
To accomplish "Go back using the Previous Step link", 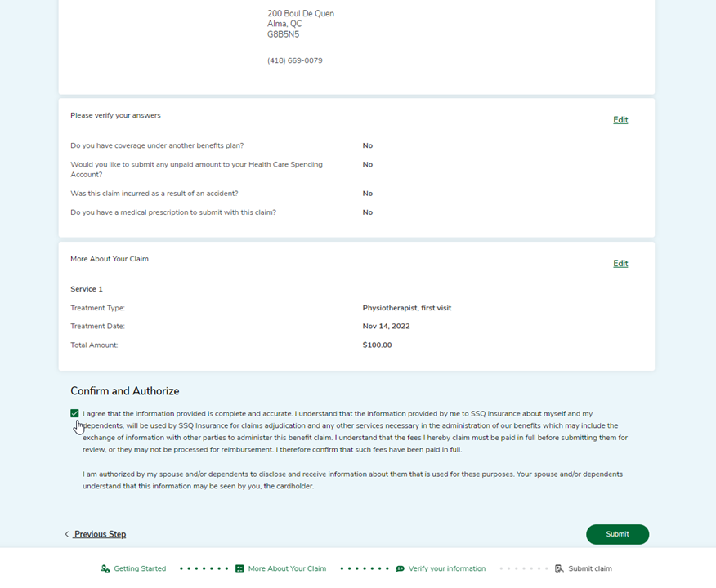I will [x=100, y=534].
